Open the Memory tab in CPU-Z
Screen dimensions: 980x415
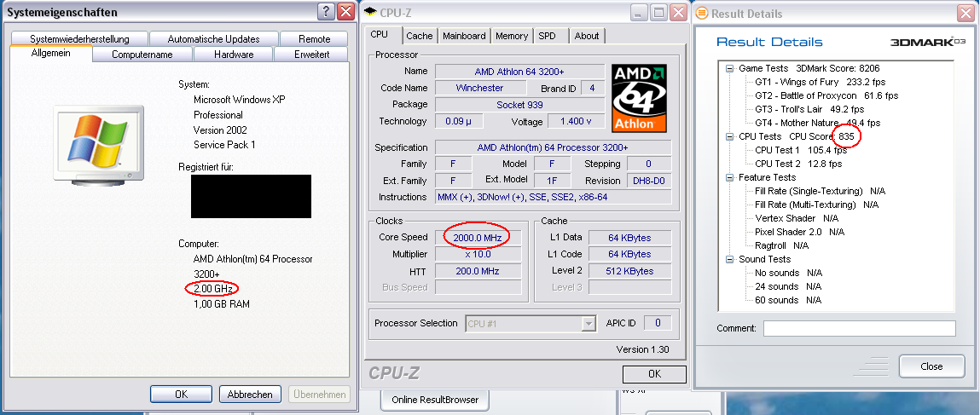coord(512,36)
